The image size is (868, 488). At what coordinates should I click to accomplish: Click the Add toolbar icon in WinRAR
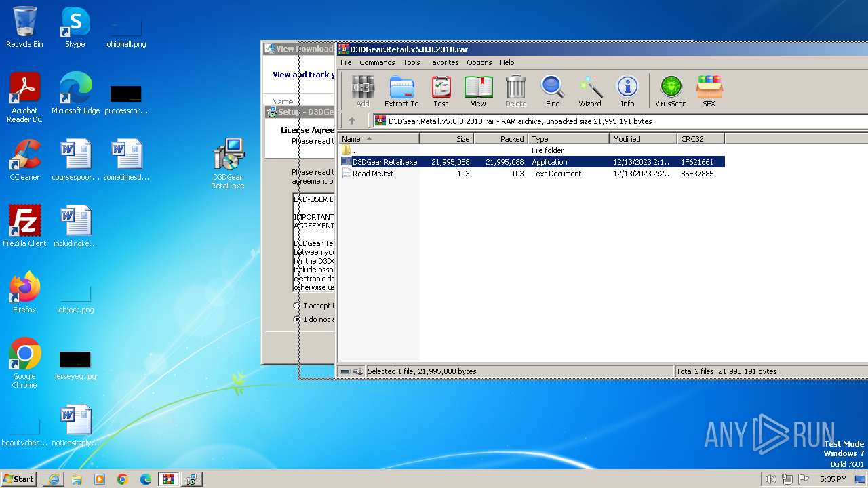coord(363,91)
